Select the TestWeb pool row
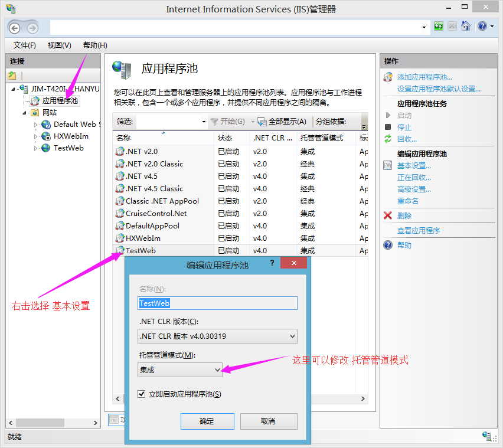 [x=240, y=250]
